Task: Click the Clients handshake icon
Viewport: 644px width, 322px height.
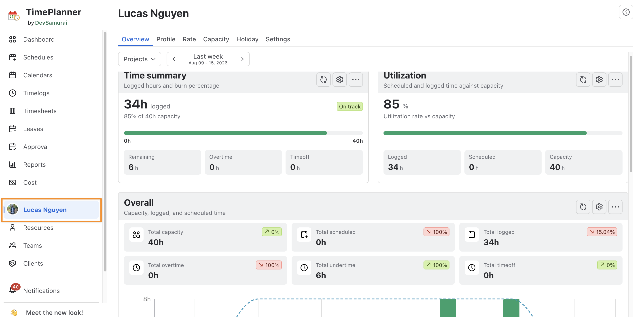Action: tap(13, 263)
